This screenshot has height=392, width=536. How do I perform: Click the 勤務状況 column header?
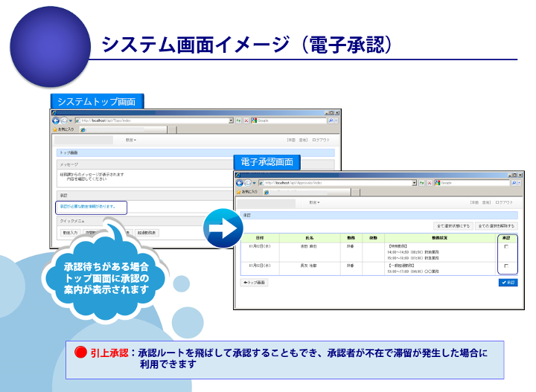point(439,238)
